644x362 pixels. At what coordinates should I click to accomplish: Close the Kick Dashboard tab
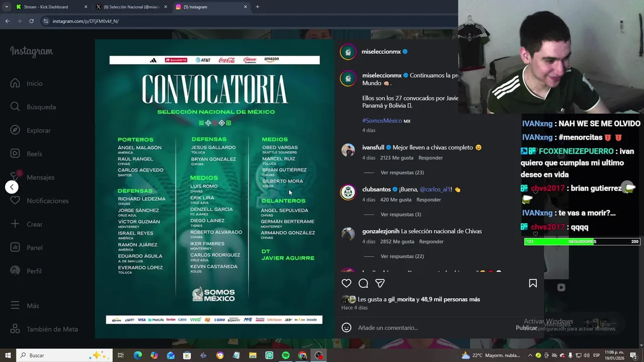coord(86,7)
